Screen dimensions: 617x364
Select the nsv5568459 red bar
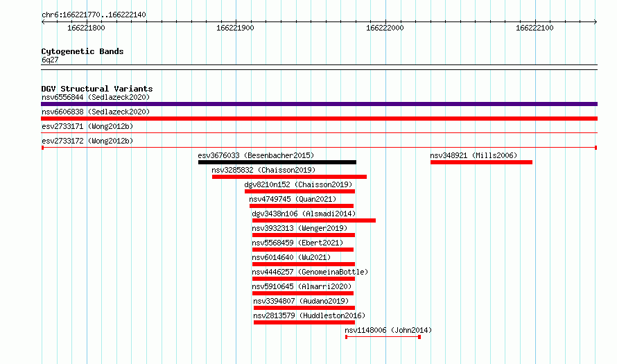(303, 250)
